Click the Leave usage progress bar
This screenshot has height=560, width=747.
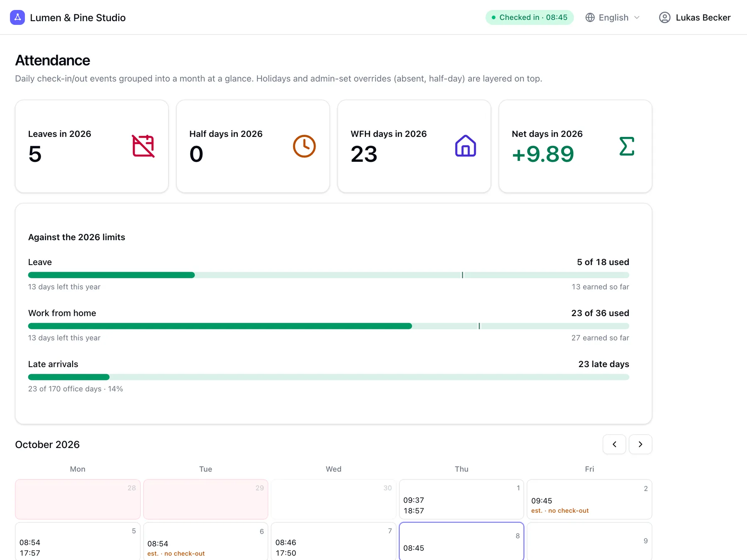[x=329, y=275]
